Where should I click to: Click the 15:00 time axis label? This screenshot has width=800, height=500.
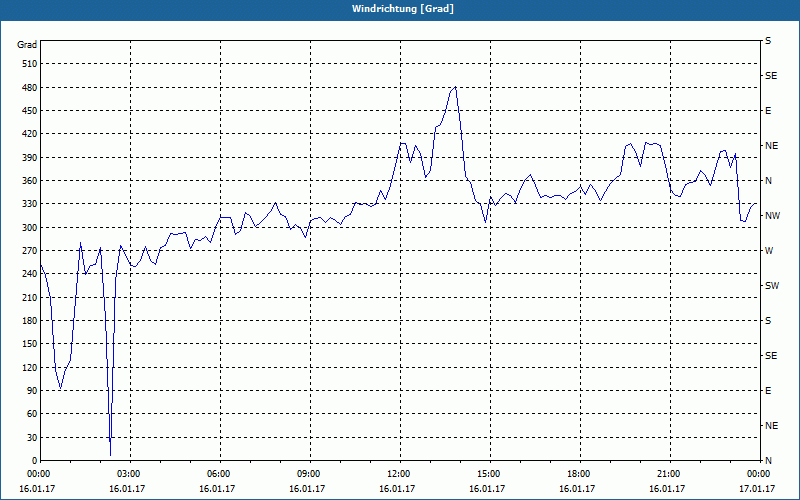click(488, 473)
